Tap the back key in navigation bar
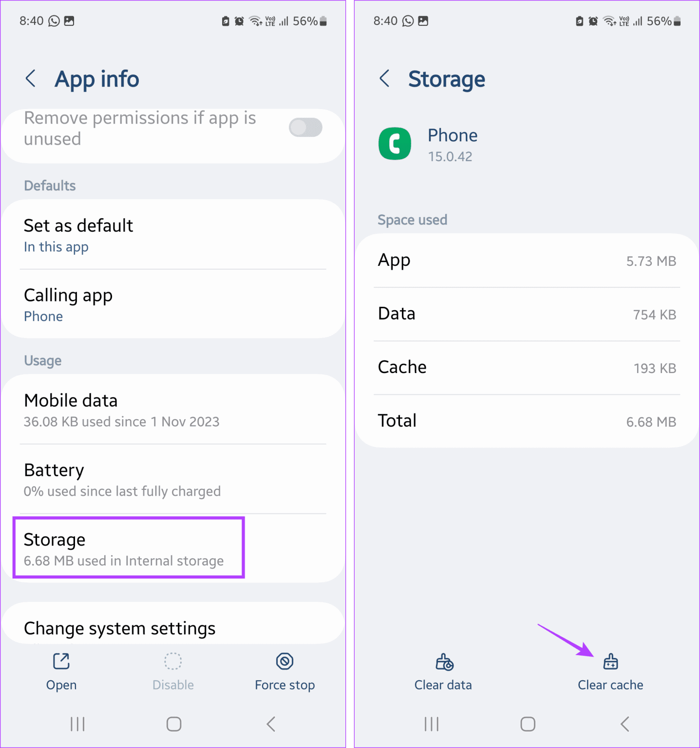 [x=271, y=724]
